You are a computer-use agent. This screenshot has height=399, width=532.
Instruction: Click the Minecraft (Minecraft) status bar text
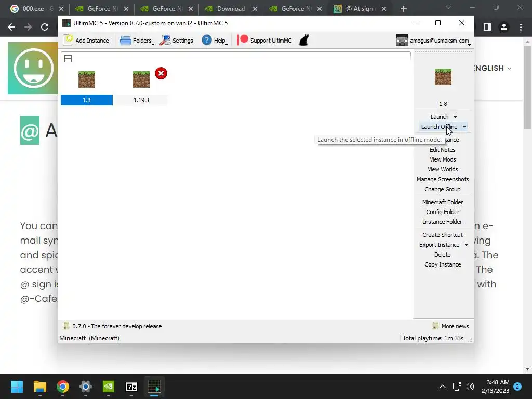click(x=89, y=338)
